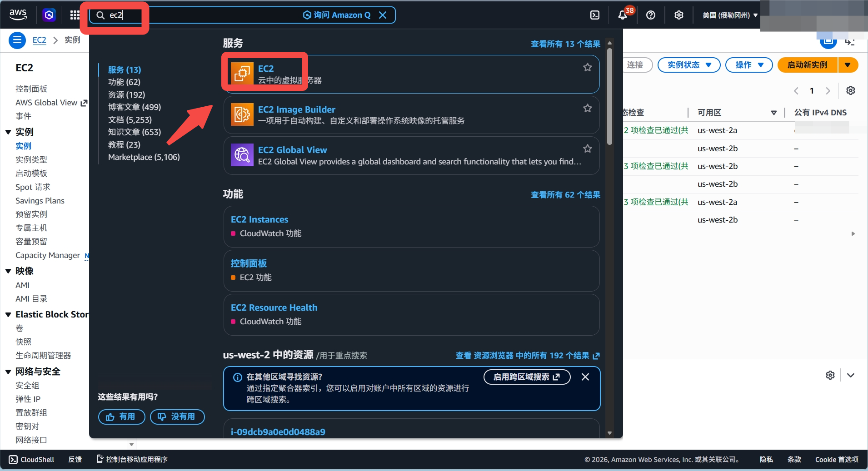Open the region selector dropdown

730,15
